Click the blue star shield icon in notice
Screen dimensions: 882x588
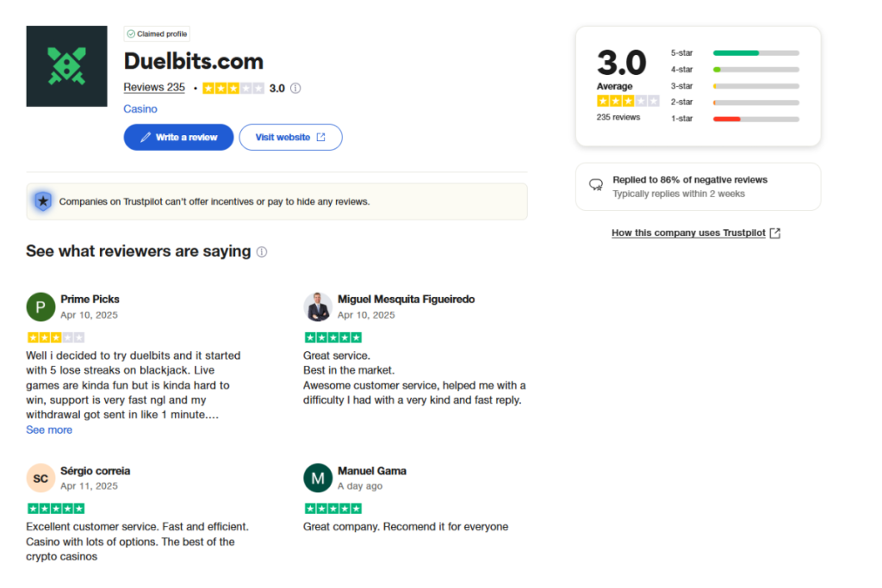(43, 201)
